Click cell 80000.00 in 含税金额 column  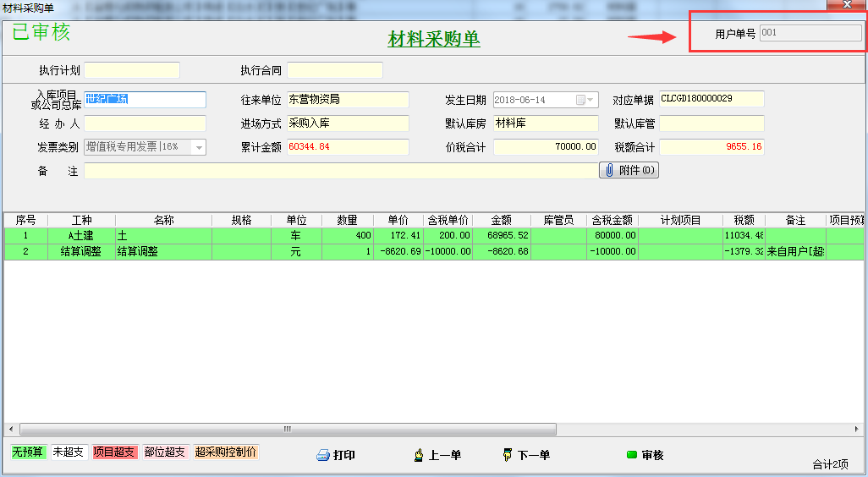(x=613, y=236)
